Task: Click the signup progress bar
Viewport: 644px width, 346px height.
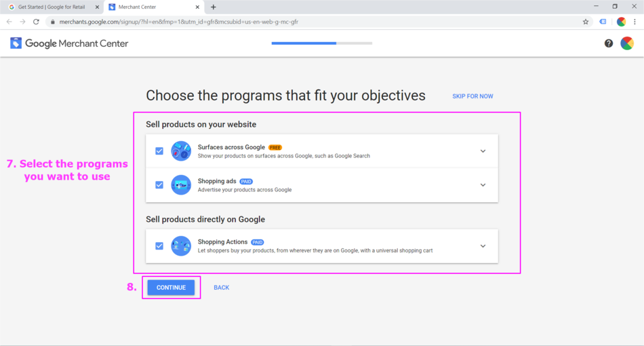Action: point(322,43)
